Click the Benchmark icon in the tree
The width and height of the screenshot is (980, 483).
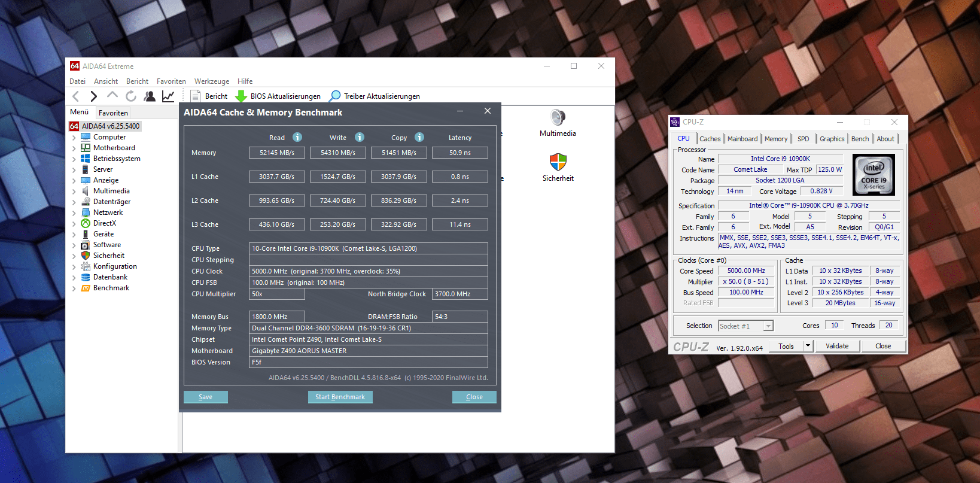86,288
